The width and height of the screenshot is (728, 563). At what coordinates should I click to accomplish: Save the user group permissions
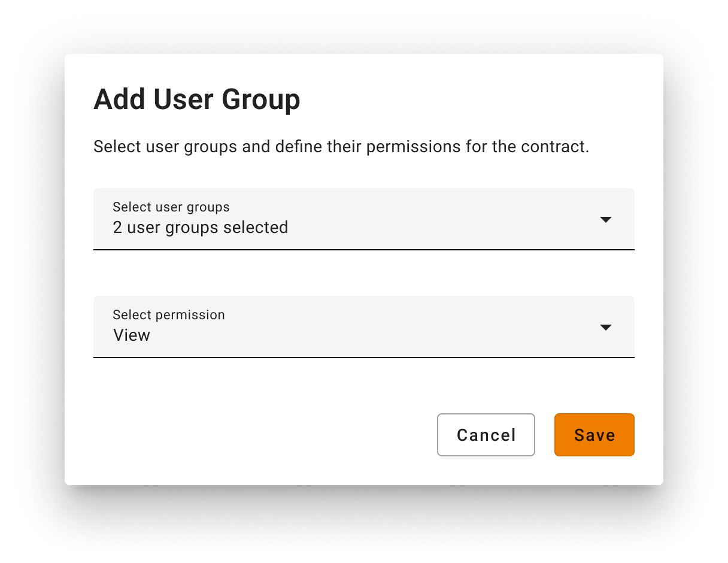click(594, 435)
